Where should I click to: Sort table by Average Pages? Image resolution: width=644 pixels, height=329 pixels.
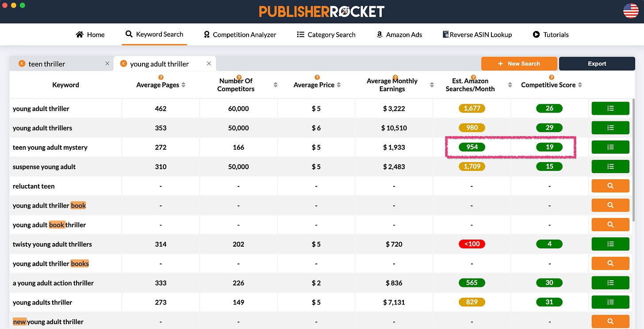click(x=184, y=85)
